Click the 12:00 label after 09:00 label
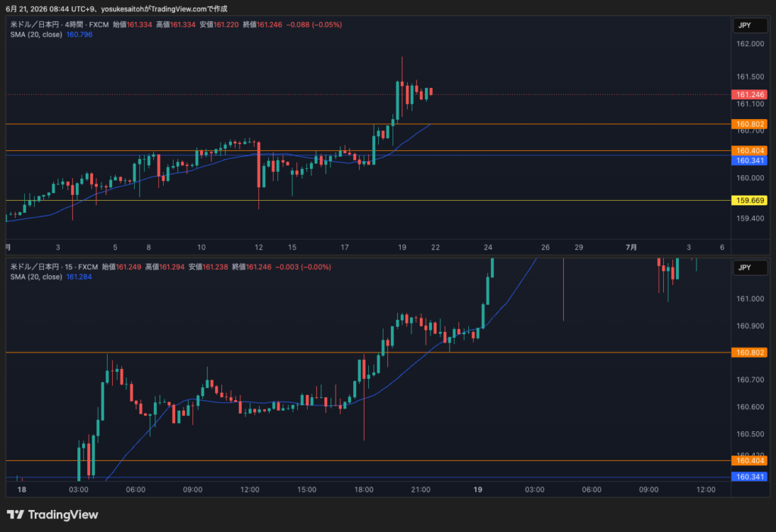The height and width of the screenshot is (532, 776). (706, 490)
